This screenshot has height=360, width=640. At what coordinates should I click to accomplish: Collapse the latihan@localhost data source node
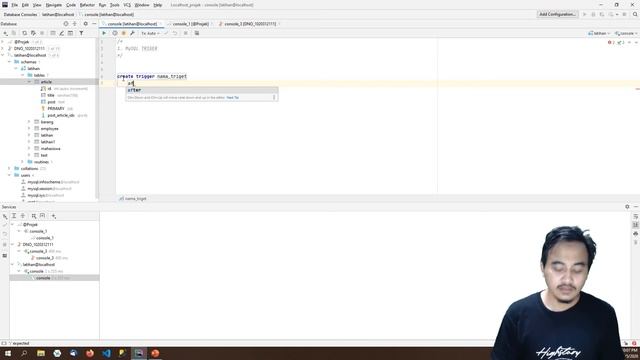click(x=3, y=55)
